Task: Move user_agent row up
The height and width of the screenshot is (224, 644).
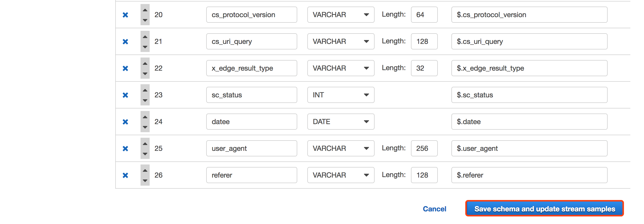Action: tap(145, 144)
